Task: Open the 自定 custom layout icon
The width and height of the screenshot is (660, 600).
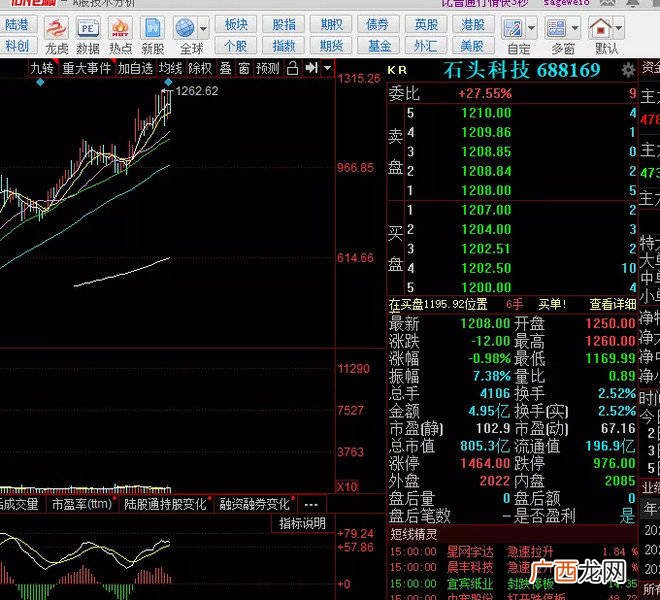Action: tap(513, 28)
